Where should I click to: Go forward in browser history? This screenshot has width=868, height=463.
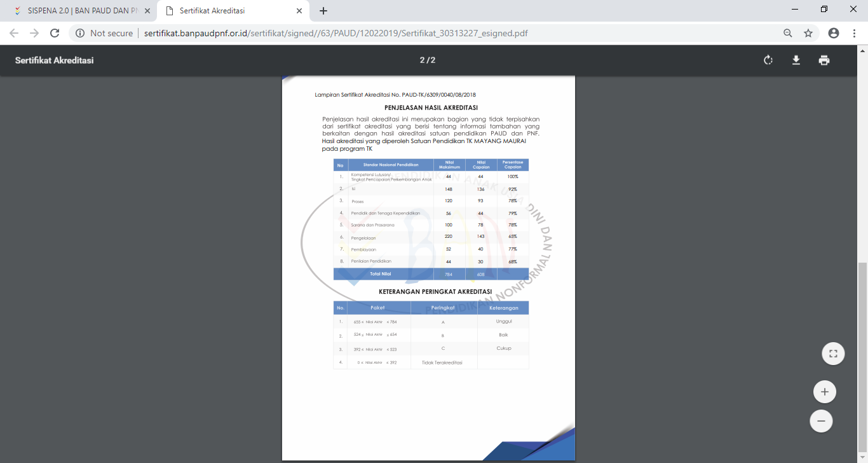pyautogui.click(x=34, y=33)
